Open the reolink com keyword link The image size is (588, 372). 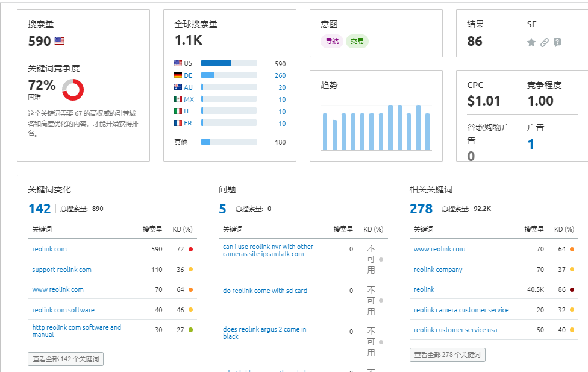pos(49,249)
